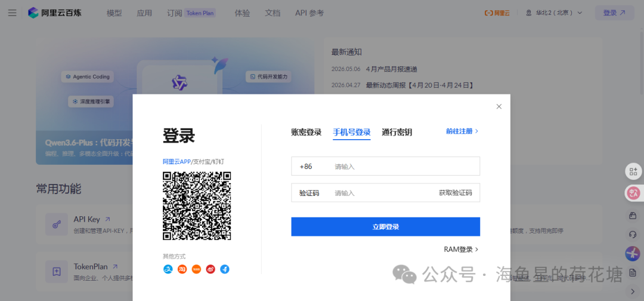Open the 应用 menu

(x=144, y=13)
